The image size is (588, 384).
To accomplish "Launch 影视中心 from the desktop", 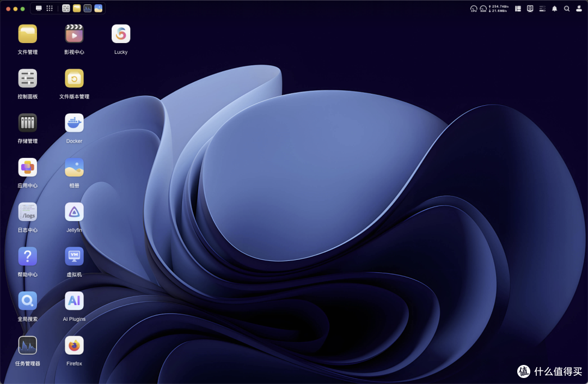I will coord(74,34).
